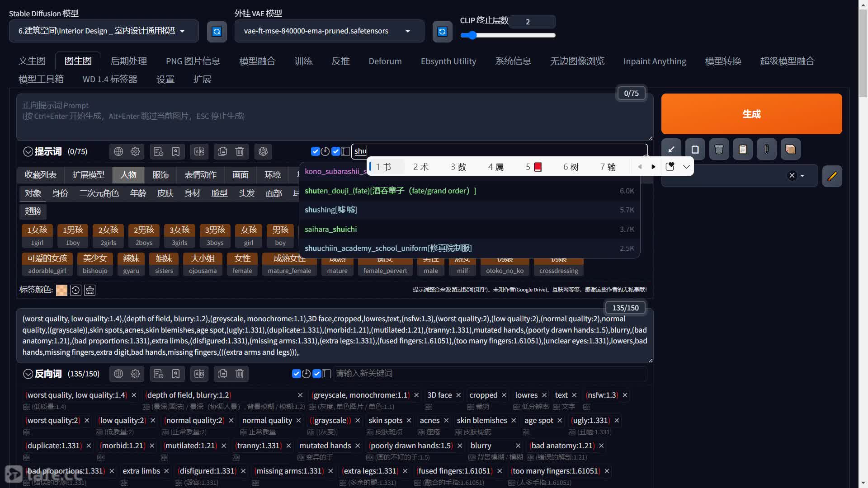Viewport: 868px width, 488px height.
Task: Toggle second checkbox beside the positive keyword input
Action: [x=336, y=151]
